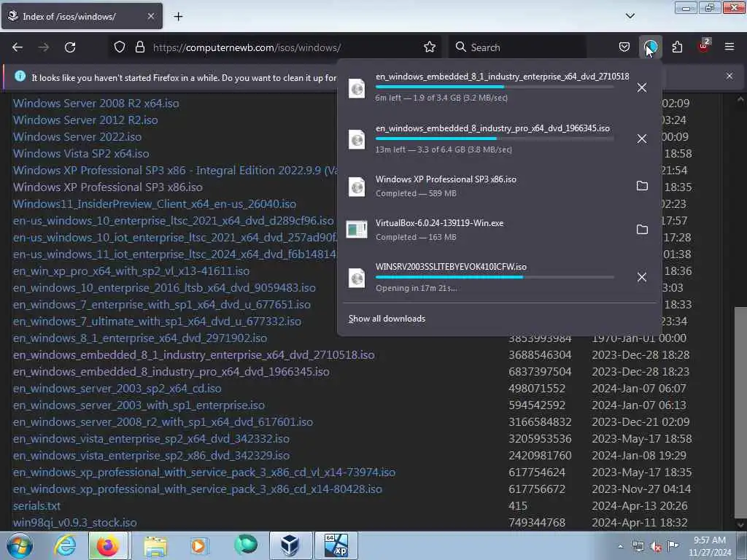Image resolution: width=747 pixels, height=560 pixels.
Task: Go back with the back arrow
Action: pyautogui.click(x=18, y=47)
